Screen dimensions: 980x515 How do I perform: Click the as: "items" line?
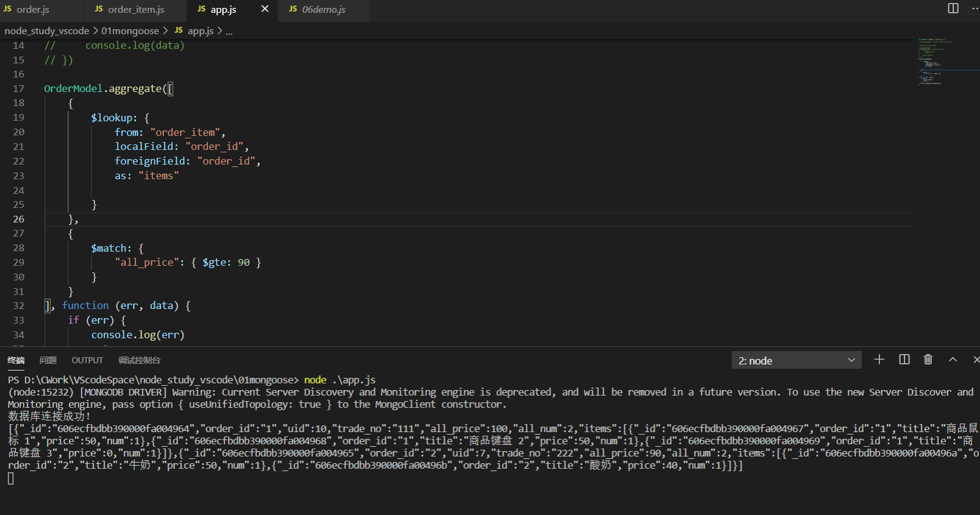click(147, 176)
